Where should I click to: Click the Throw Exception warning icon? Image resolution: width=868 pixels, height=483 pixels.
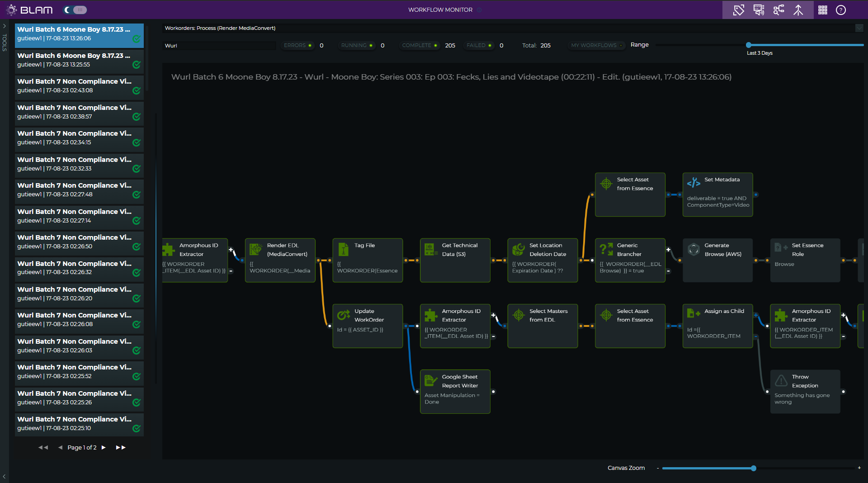[x=781, y=381]
